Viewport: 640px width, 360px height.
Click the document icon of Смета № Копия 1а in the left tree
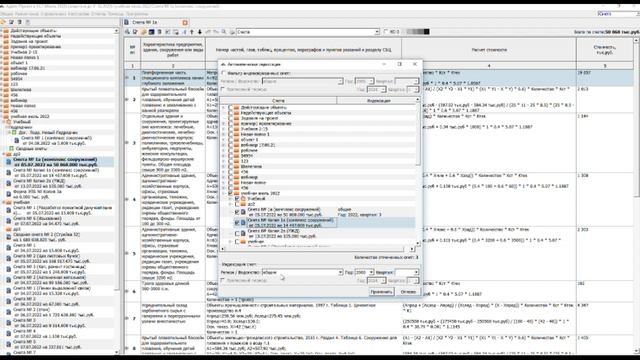(x=9, y=173)
